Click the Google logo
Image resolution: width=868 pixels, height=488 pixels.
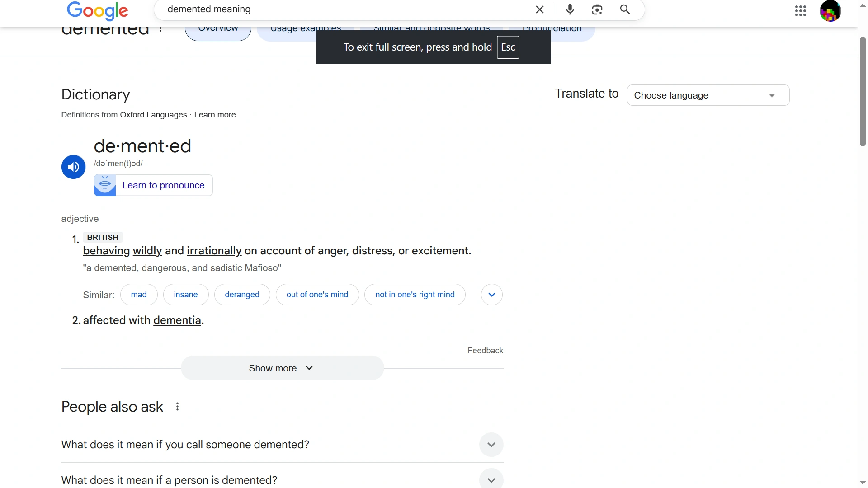pos(98,11)
